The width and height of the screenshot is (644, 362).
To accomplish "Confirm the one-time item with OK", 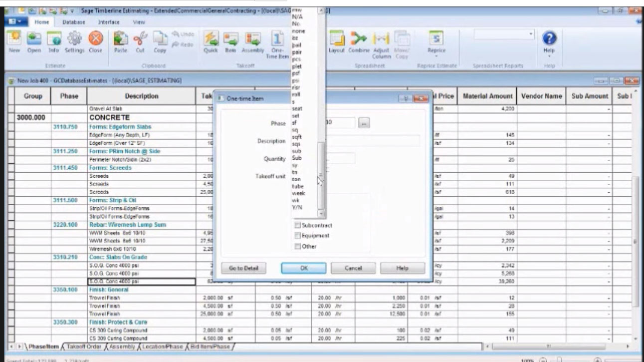I will coord(304,268).
